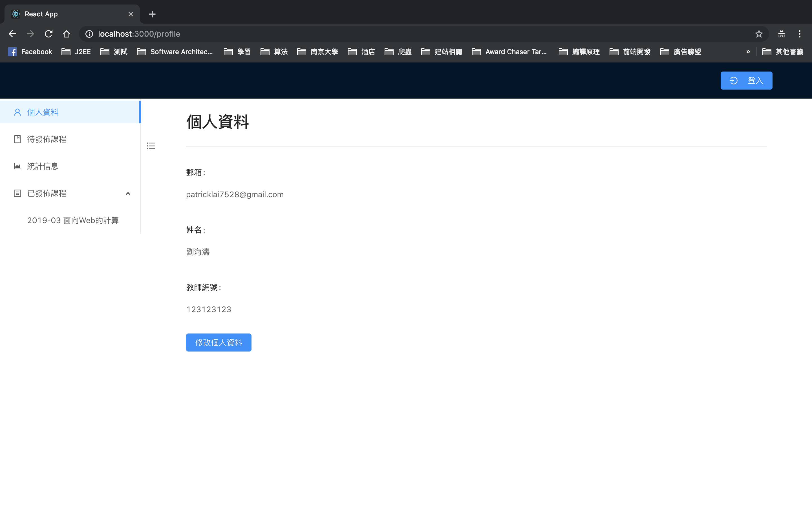Select 待發佈課程 in sidebar

[x=47, y=139]
